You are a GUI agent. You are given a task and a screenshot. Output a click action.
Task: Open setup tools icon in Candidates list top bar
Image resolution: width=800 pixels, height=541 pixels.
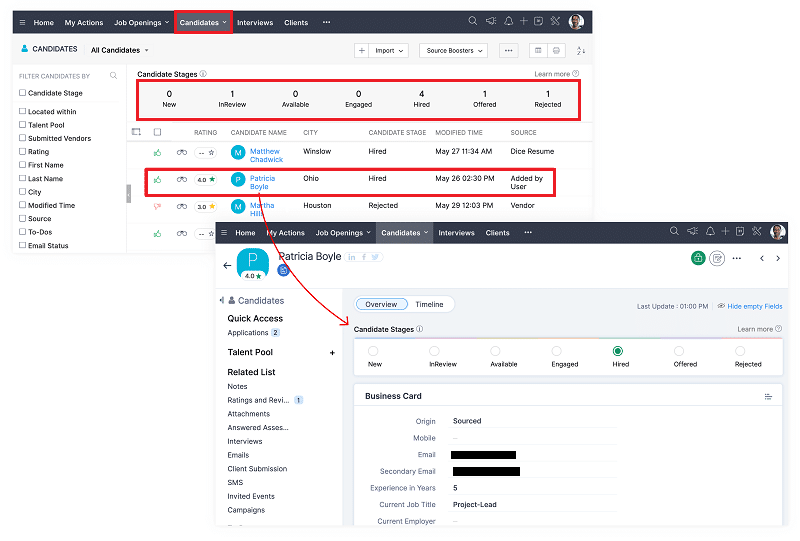tap(555, 21)
